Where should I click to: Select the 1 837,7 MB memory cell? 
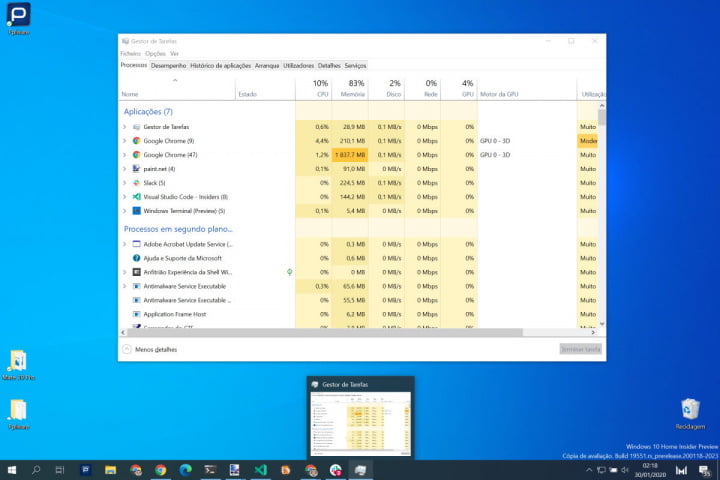pos(350,155)
